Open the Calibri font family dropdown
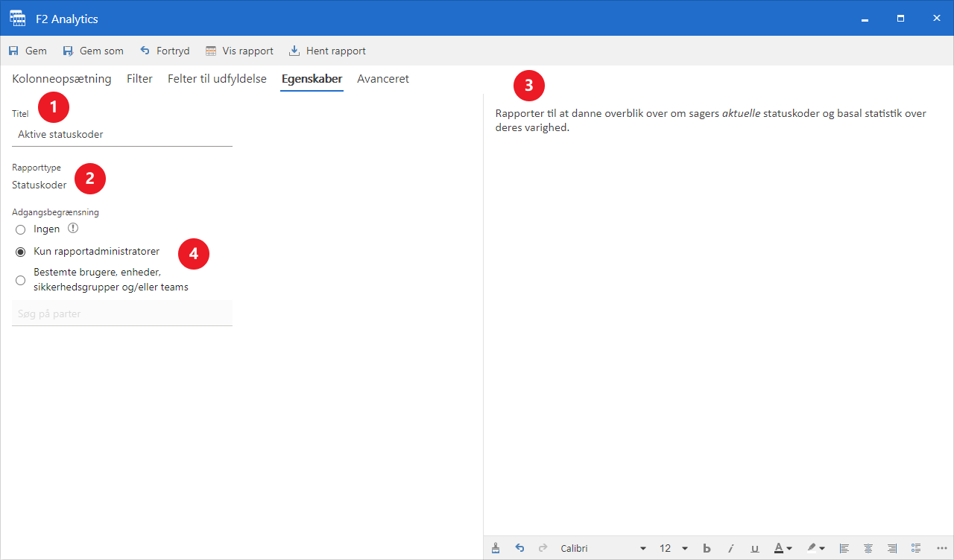 [x=642, y=549]
